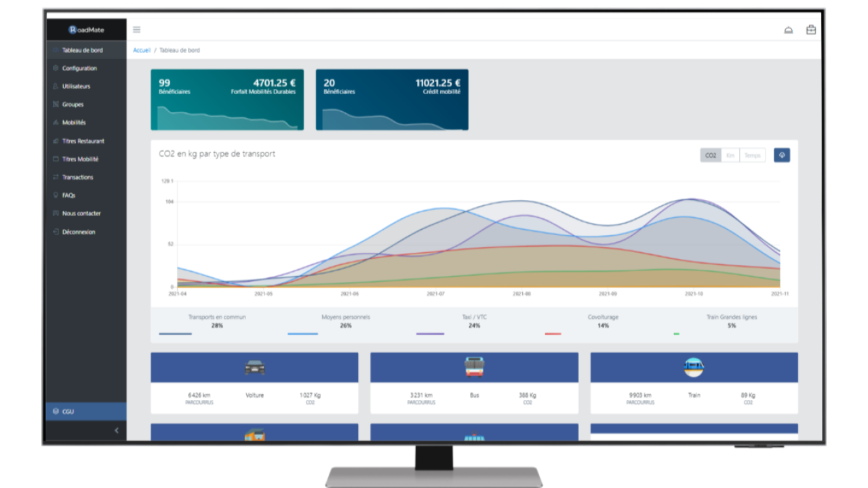This screenshot has width=868, height=488.
Task: Switch chart to CO2 view
Action: point(710,155)
